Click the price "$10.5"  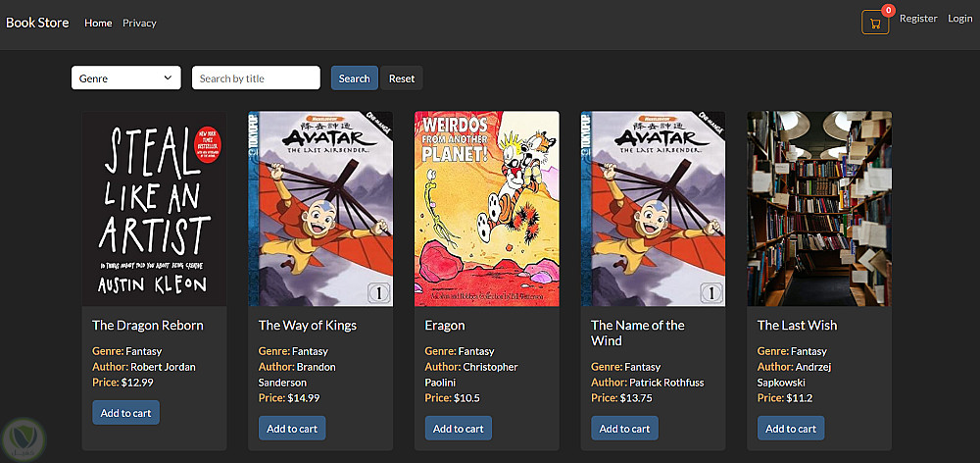click(466, 398)
